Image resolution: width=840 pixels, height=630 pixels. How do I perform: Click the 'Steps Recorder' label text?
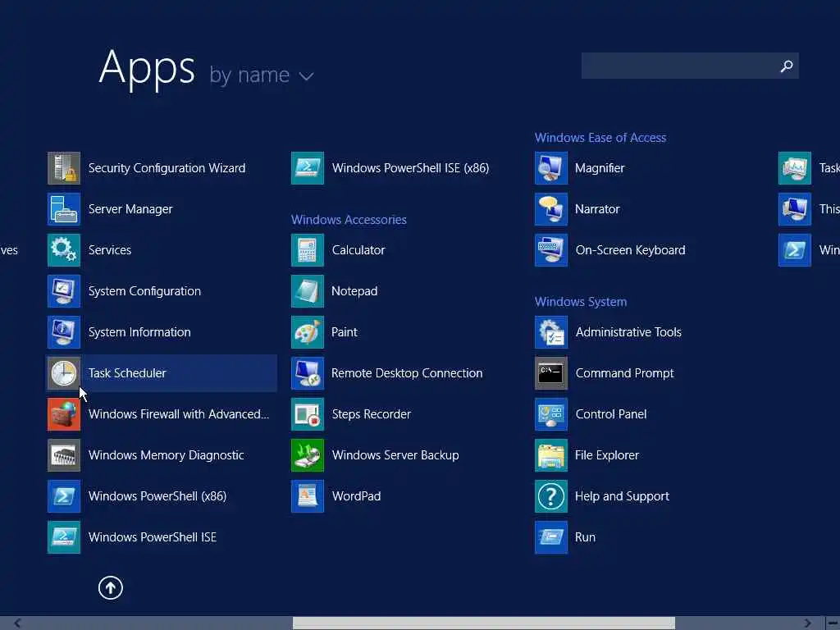tap(372, 414)
